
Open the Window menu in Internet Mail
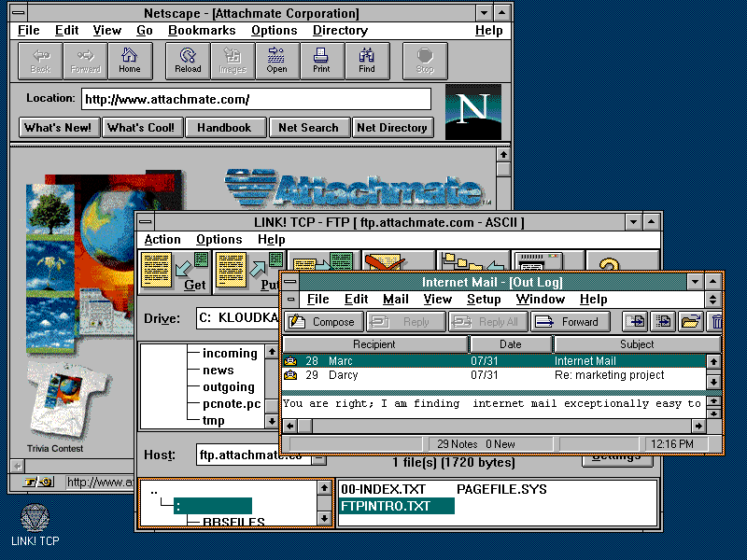(541, 299)
